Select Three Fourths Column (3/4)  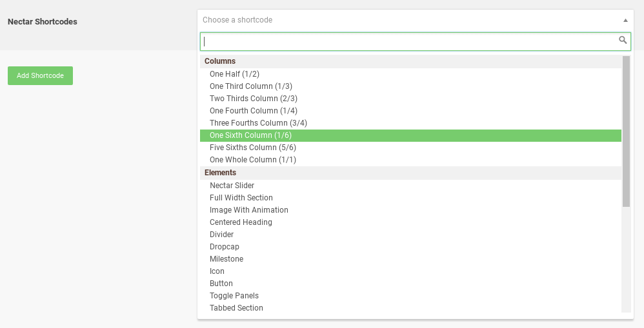410,124
